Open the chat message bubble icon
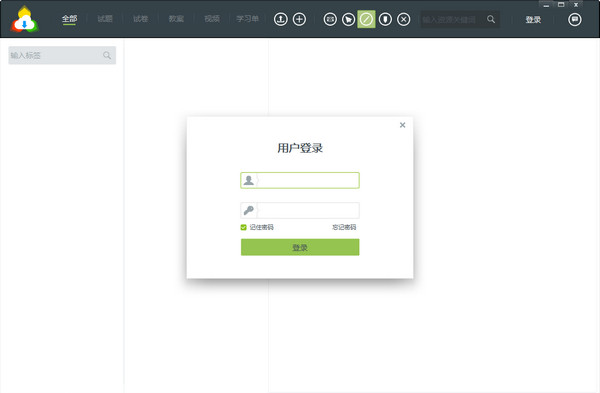The width and height of the screenshot is (600, 393). [574, 19]
